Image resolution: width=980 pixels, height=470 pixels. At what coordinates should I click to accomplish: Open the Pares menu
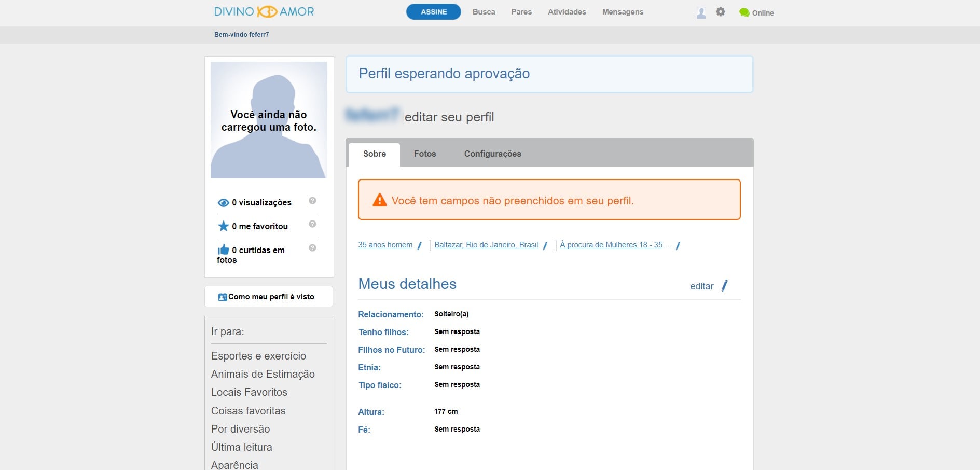(x=521, y=12)
